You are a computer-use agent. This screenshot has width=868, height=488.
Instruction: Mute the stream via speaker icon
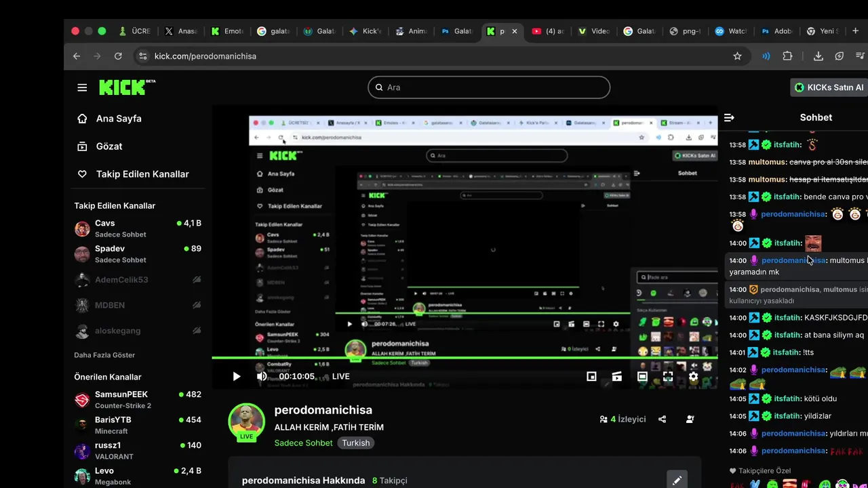(262, 376)
